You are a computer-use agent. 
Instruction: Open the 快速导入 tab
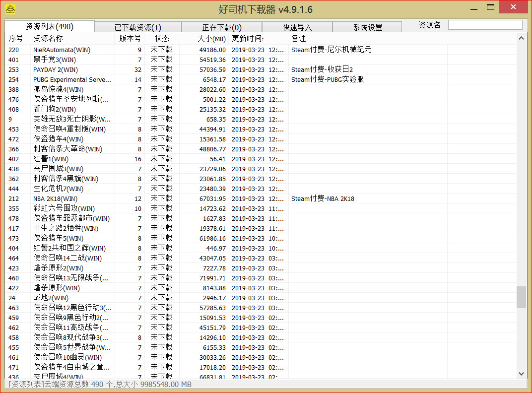(x=297, y=27)
